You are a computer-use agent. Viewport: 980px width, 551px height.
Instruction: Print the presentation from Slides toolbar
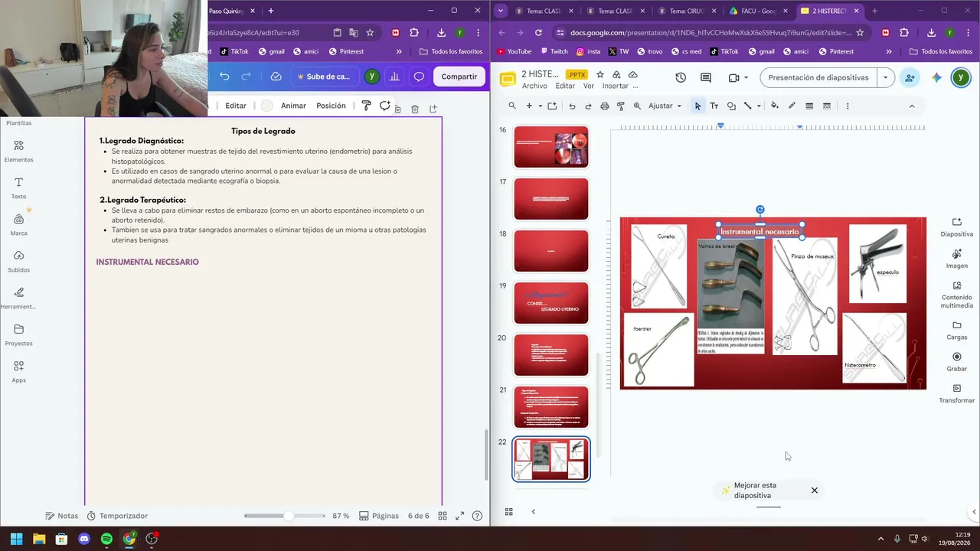605,106
